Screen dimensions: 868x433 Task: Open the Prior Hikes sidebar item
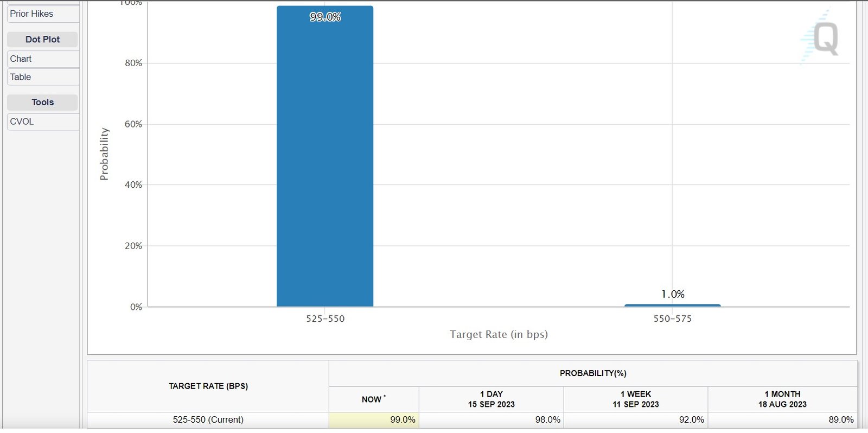42,14
